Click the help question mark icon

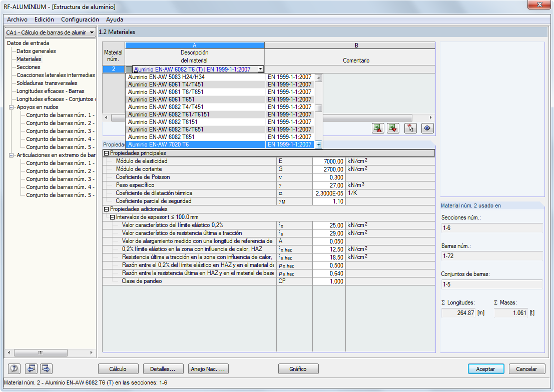(x=14, y=368)
